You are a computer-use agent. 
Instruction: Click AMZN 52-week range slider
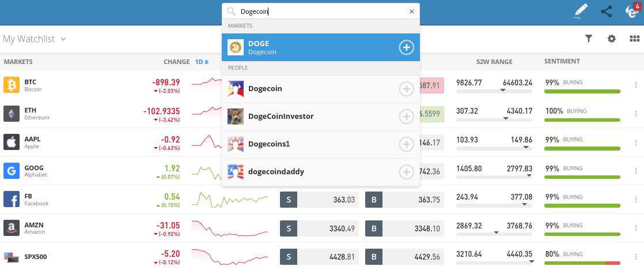coord(494,234)
